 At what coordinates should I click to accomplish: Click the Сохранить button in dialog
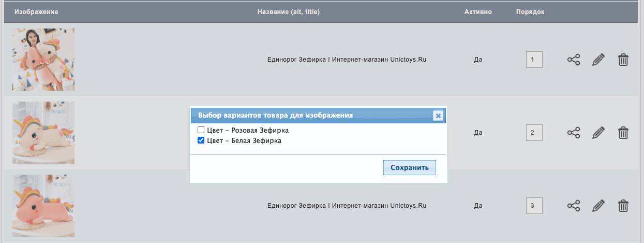[x=410, y=168]
